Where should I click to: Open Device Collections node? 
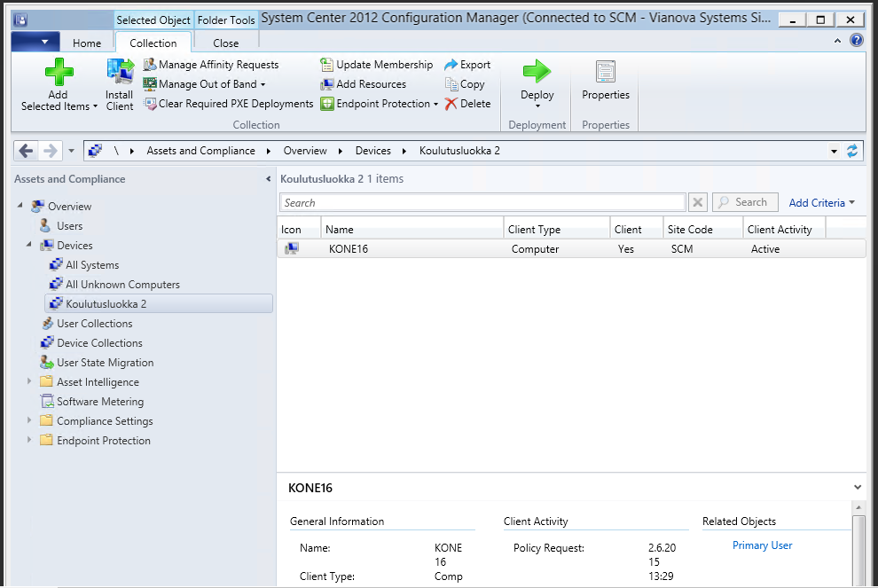pyautogui.click(x=99, y=343)
